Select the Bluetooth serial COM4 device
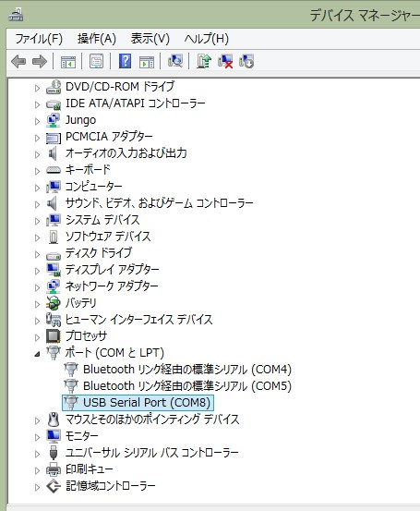 (x=186, y=370)
